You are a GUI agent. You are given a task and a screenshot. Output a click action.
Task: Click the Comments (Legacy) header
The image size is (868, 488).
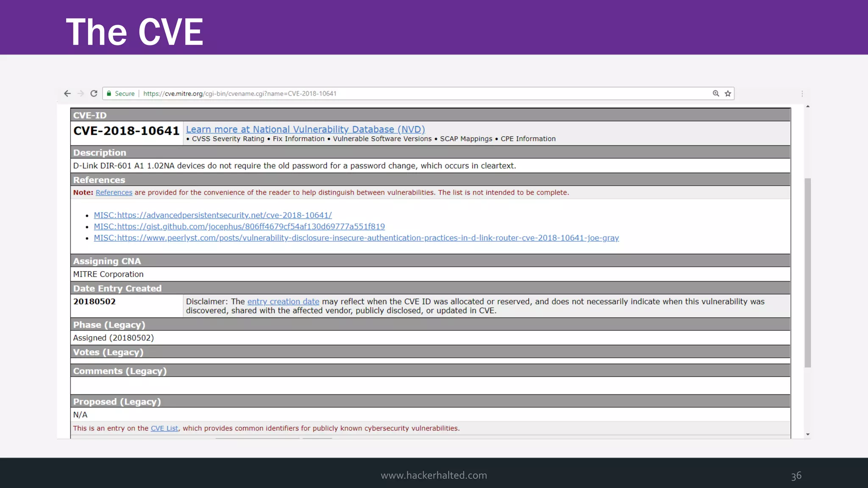(430, 371)
